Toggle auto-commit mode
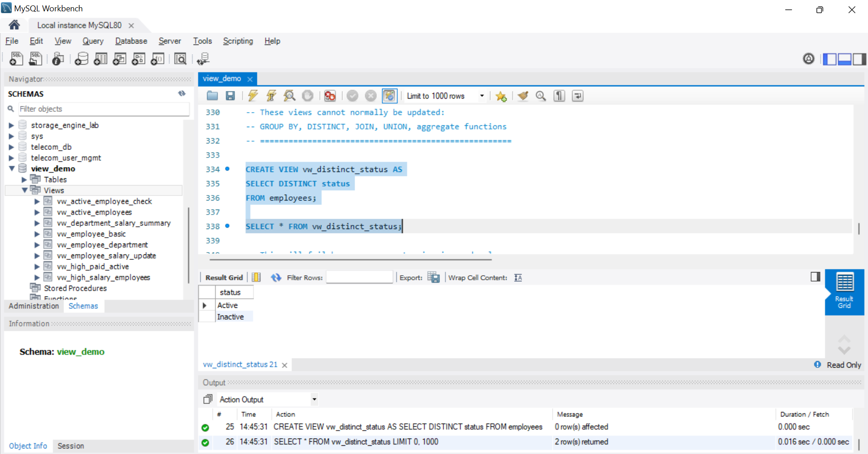 click(389, 96)
